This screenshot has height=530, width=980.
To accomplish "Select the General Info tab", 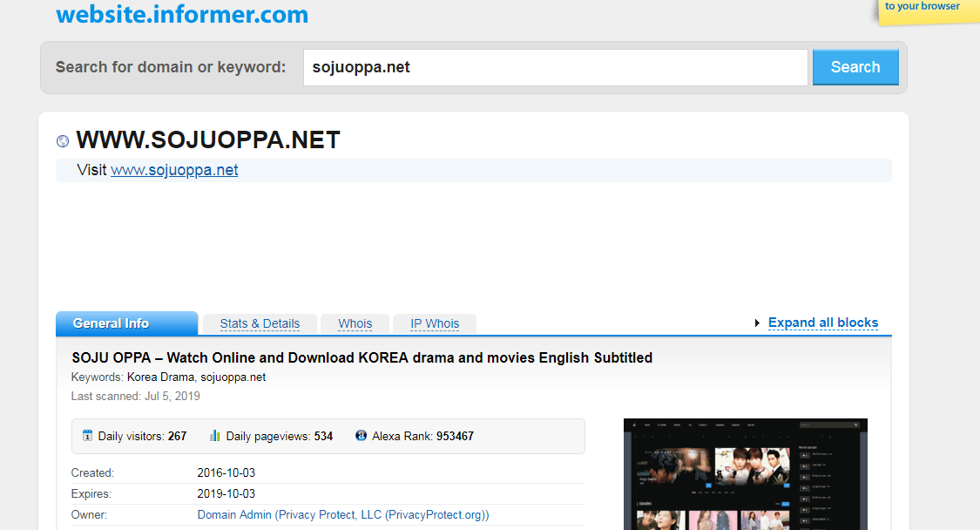I will tap(127, 323).
